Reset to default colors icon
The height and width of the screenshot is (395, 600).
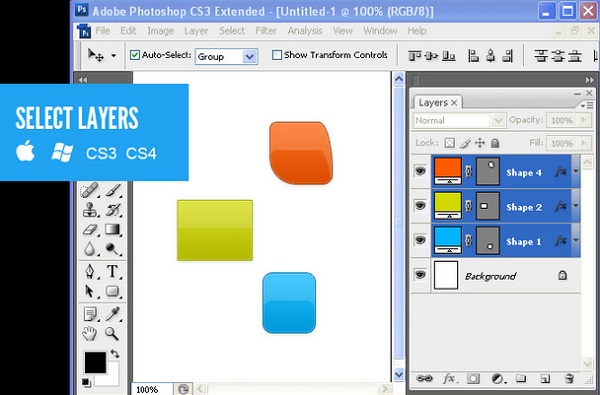(86, 382)
